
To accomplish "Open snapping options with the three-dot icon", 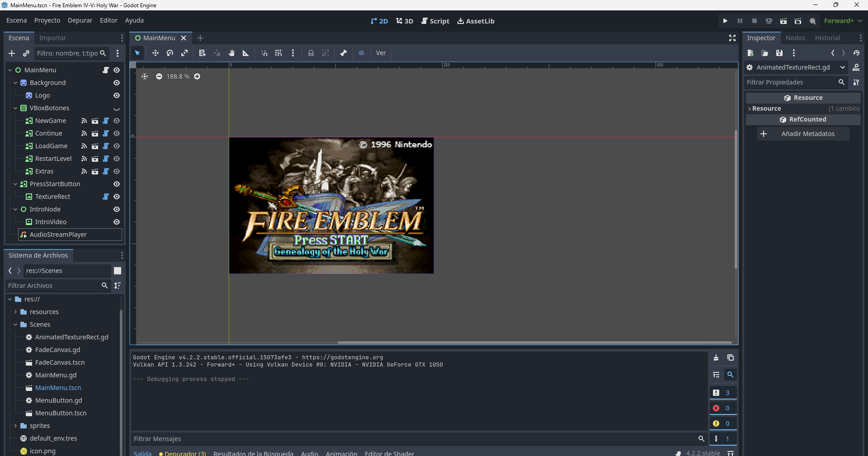I will 293,53.
